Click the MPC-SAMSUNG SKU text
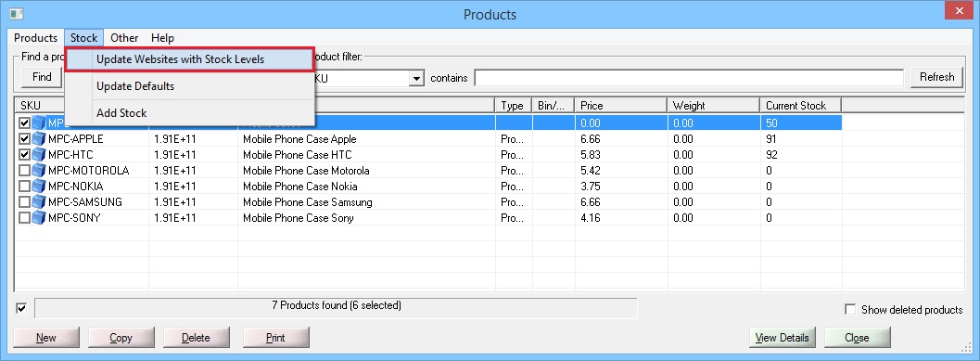The image size is (980, 361). (85, 202)
